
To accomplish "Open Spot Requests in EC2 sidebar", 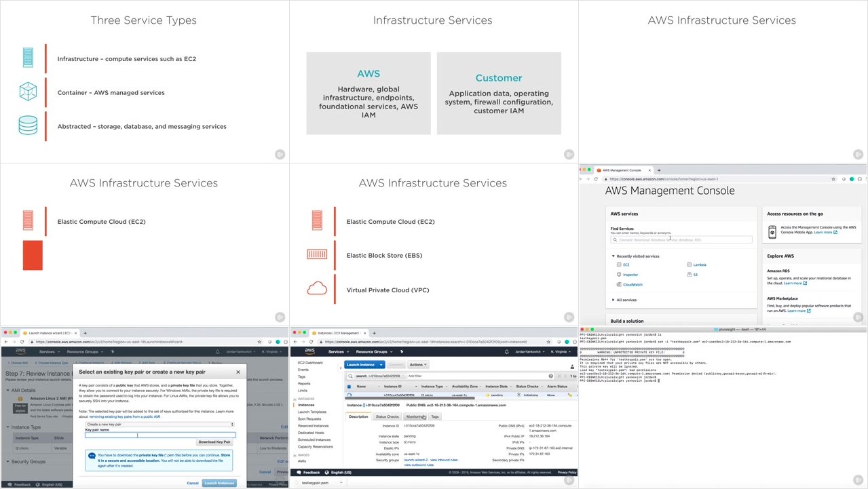I will pyautogui.click(x=309, y=419).
